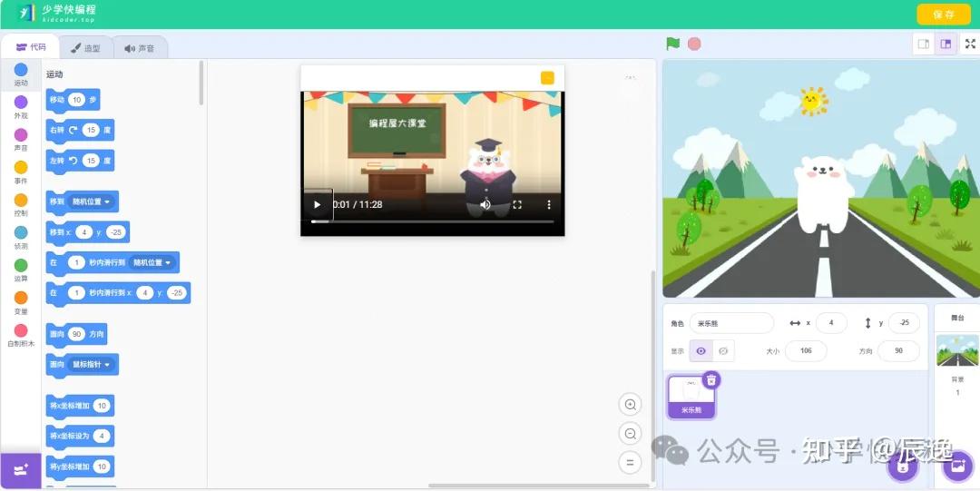Click the 右转 15 度 block
This screenshot has height=491, width=980.
pyautogui.click(x=80, y=130)
